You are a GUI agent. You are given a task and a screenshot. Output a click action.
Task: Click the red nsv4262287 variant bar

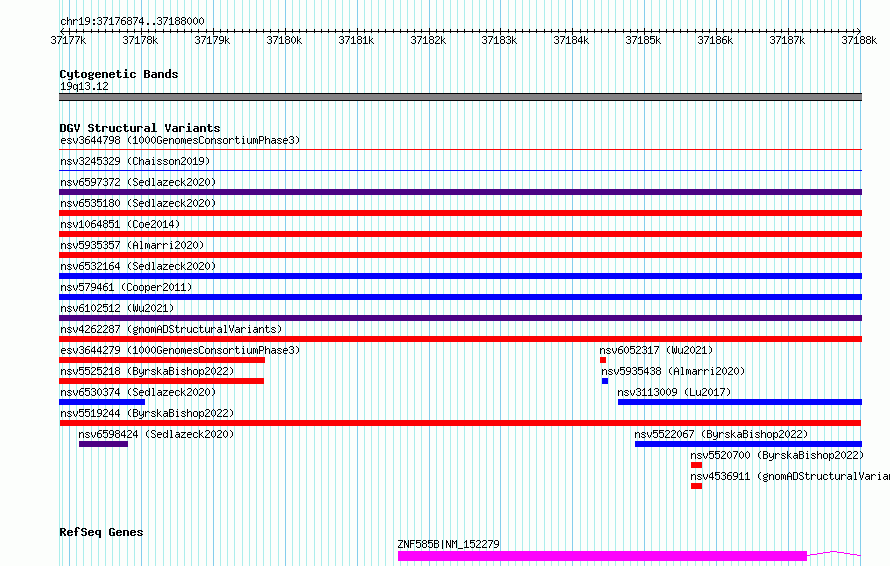[460, 339]
